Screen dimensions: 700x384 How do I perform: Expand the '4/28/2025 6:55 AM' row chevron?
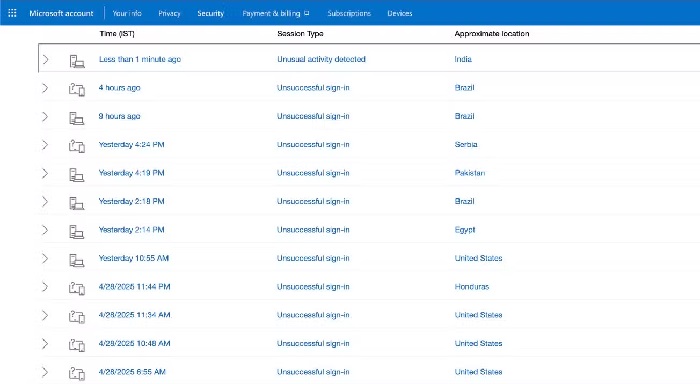(45, 372)
